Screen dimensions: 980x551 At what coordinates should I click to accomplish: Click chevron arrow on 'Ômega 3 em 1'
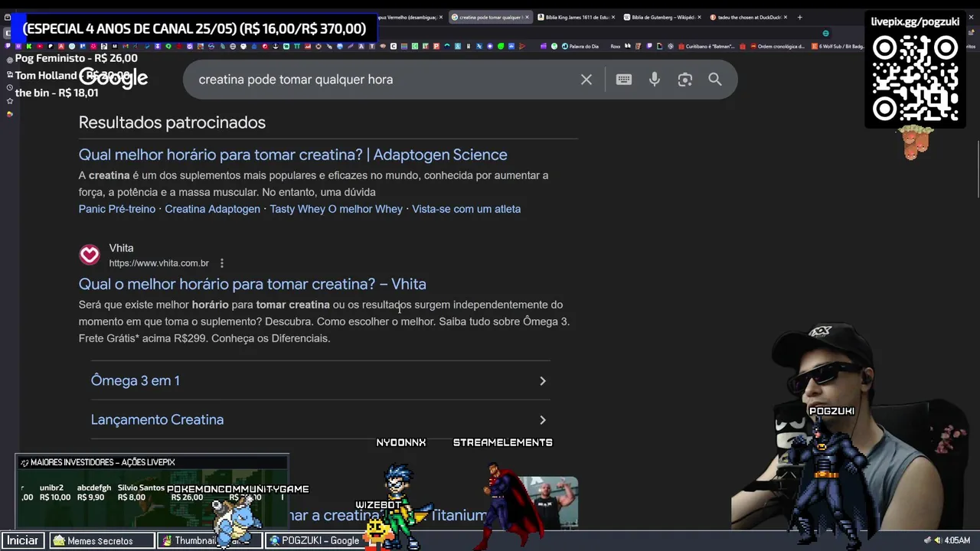tap(543, 380)
